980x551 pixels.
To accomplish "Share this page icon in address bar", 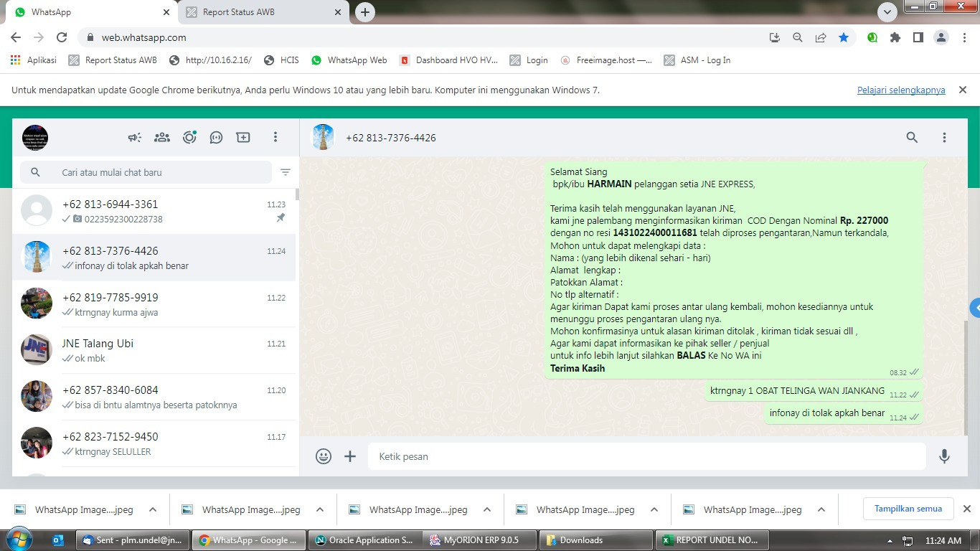I will click(x=821, y=37).
